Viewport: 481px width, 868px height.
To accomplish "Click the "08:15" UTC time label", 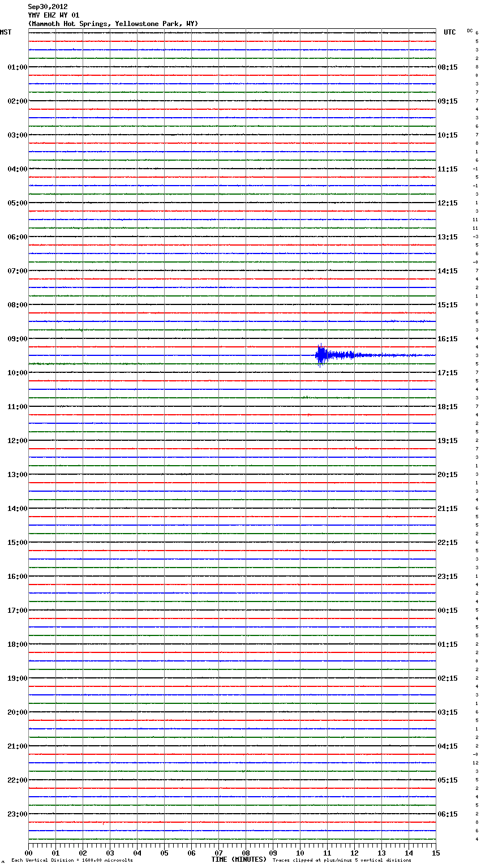I will pos(448,67).
